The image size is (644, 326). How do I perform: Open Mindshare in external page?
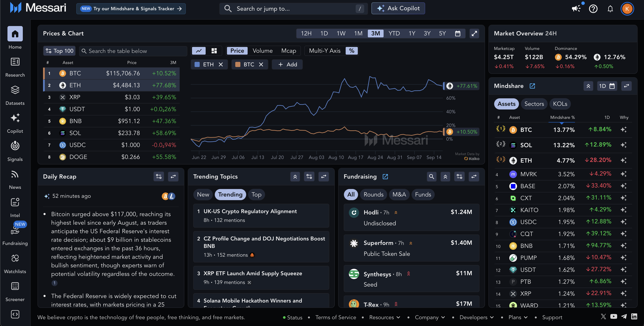pos(532,86)
